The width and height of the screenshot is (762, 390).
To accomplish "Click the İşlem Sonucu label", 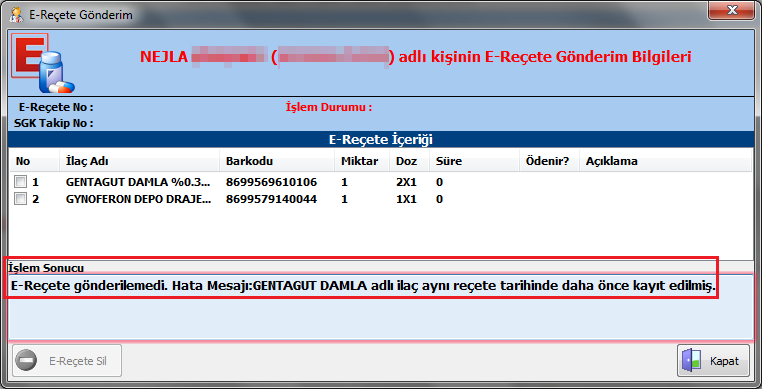I will (x=46, y=268).
